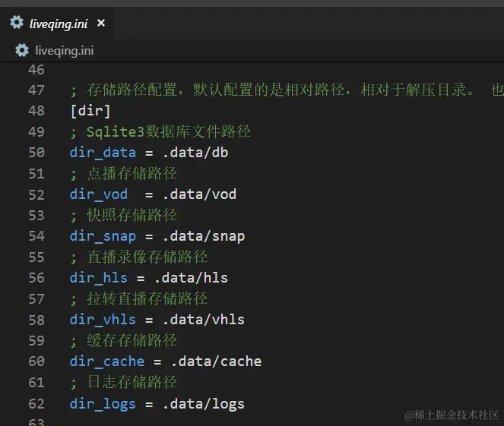Click the dir_logs key
504x426 pixels.
click(x=103, y=404)
